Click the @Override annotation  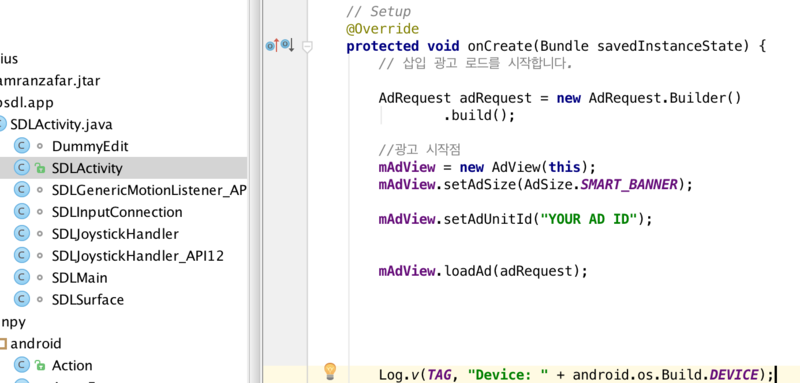click(x=383, y=29)
